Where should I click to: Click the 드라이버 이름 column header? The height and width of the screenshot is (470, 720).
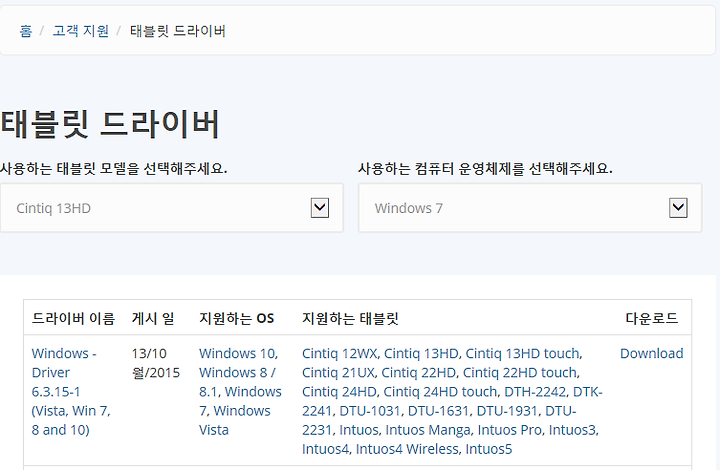73,319
